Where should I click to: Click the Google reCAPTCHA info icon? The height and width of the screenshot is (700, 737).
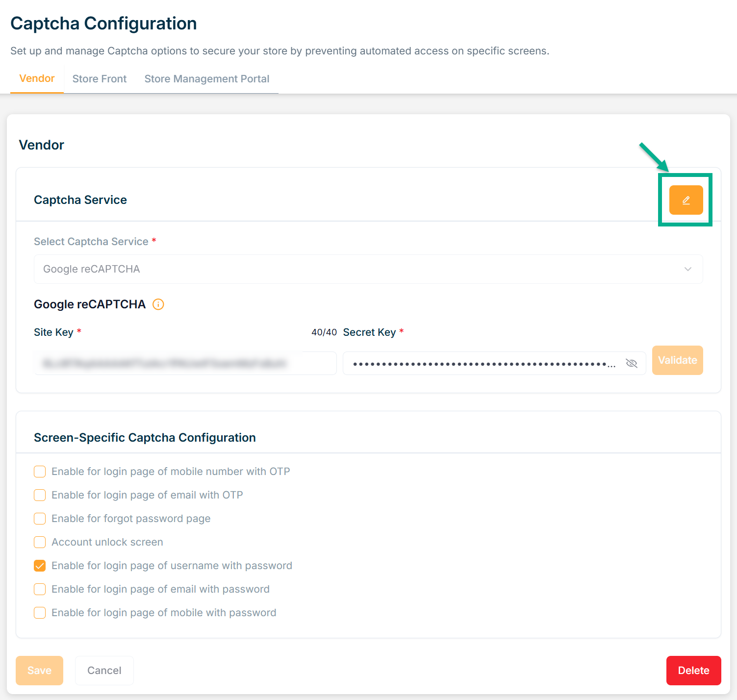(x=158, y=304)
